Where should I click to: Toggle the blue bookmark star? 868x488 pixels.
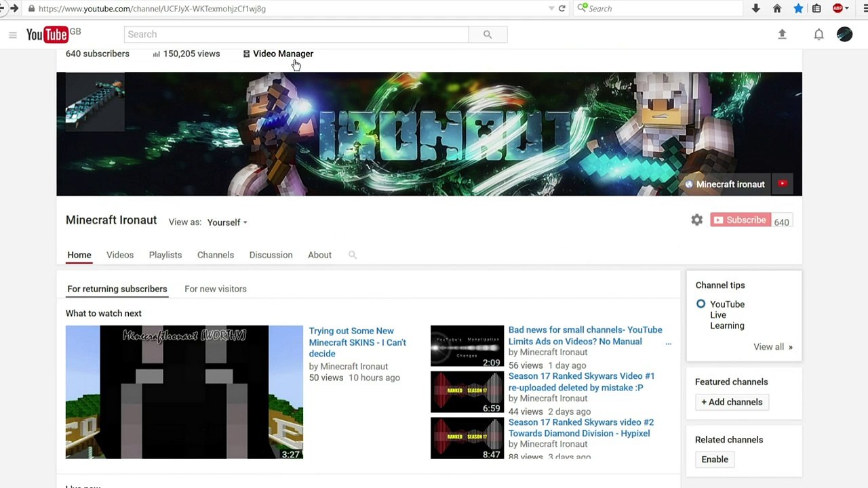(x=798, y=9)
